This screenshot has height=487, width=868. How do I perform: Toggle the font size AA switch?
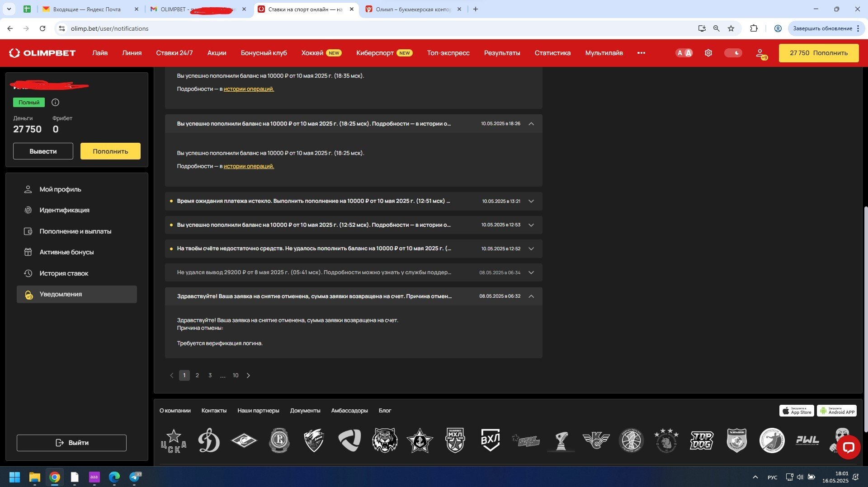tap(684, 53)
